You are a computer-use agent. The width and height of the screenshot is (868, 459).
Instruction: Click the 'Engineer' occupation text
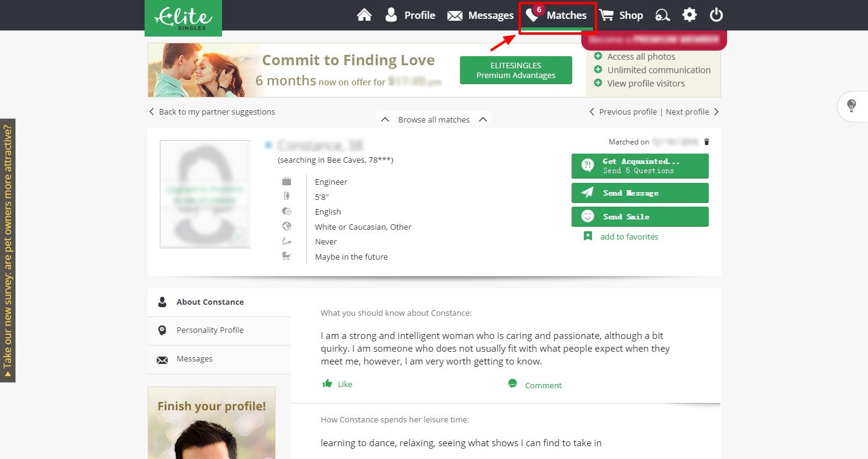tap(331, 182)
